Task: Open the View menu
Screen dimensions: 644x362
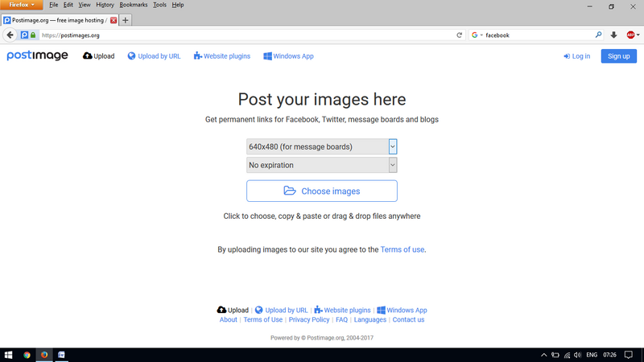Action: pos(85,5)
